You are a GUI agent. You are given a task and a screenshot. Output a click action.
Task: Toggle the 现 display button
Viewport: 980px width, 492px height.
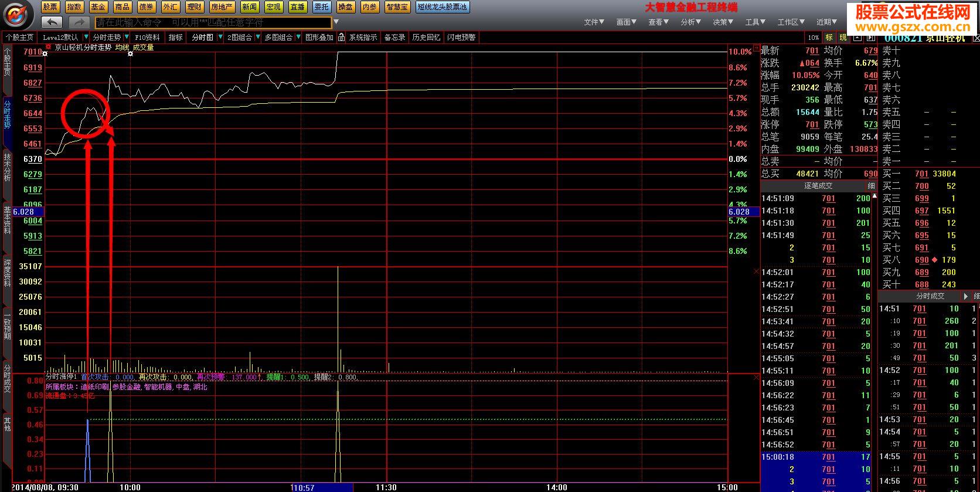point(843,38)
